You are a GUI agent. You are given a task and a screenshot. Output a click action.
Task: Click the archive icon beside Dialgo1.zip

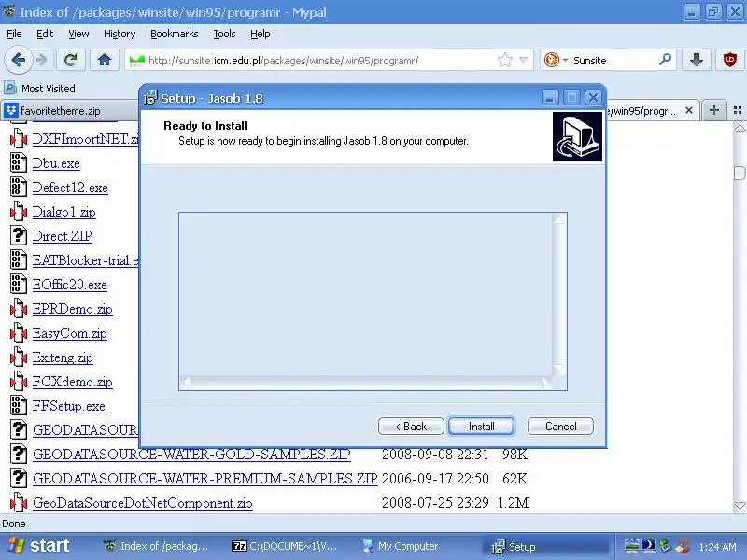[19, 211]
